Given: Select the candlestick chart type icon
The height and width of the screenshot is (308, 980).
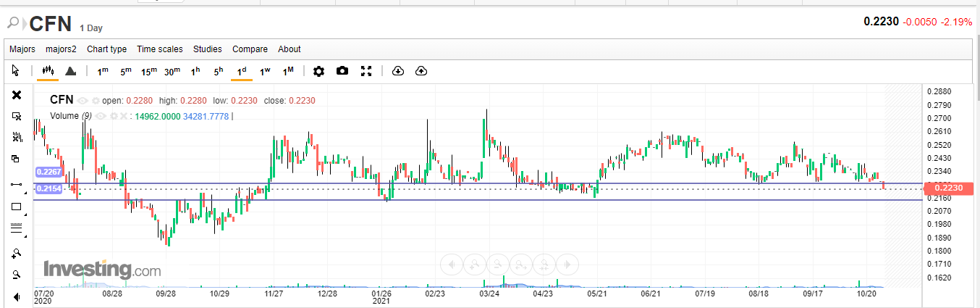Looking at the screenshot, I should 48,71.
